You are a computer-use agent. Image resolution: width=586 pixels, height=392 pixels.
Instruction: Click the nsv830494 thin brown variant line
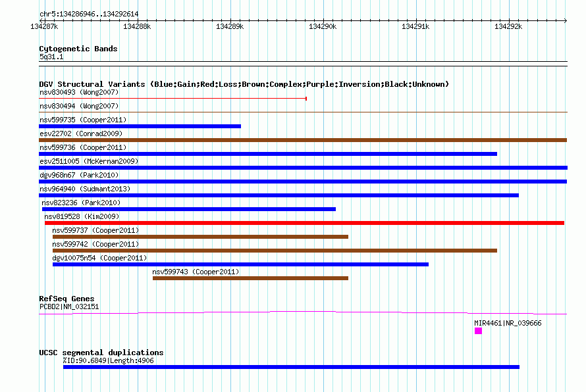(x=303, y=112)
